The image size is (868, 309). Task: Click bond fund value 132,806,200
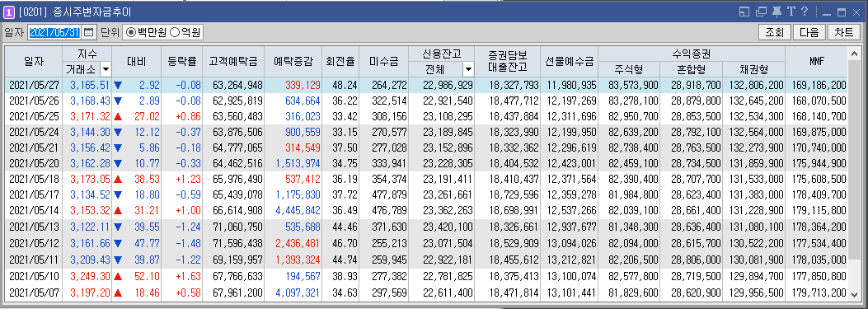point(757,85)
